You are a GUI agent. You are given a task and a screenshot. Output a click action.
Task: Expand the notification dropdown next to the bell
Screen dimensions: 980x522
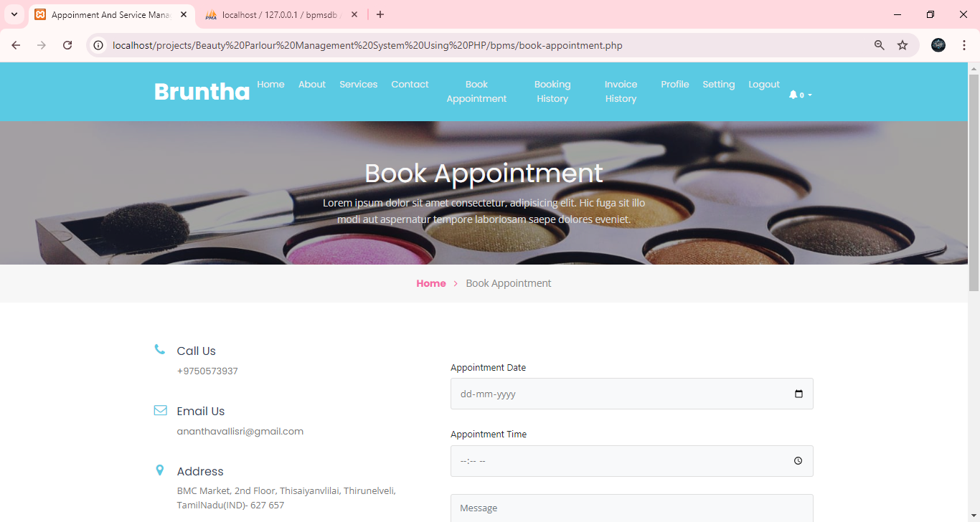tap(809, 94)
